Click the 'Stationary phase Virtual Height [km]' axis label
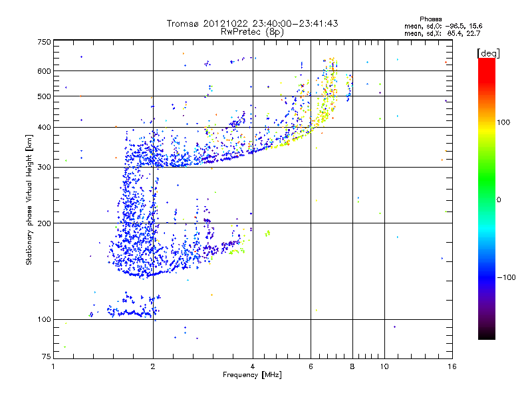 29,199
